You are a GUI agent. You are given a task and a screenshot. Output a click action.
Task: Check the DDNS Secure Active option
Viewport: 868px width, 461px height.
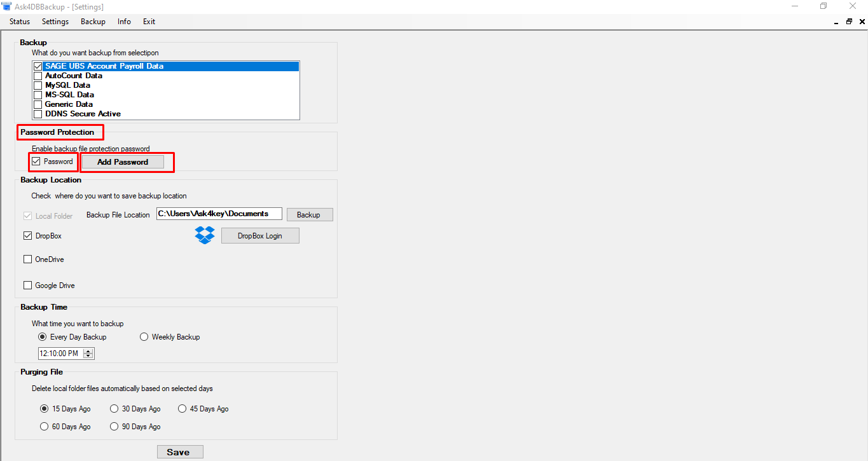pos(38,114)
